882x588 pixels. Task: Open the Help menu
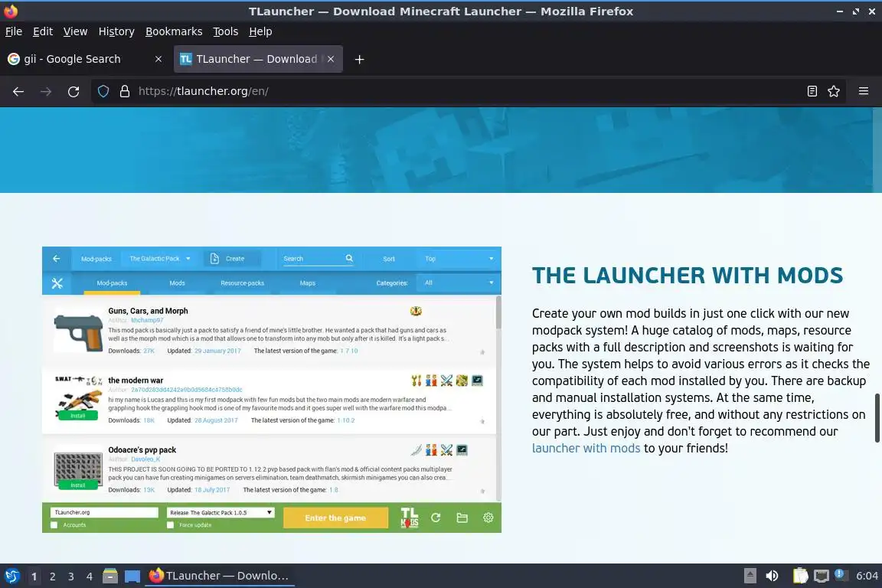point(260,31)
